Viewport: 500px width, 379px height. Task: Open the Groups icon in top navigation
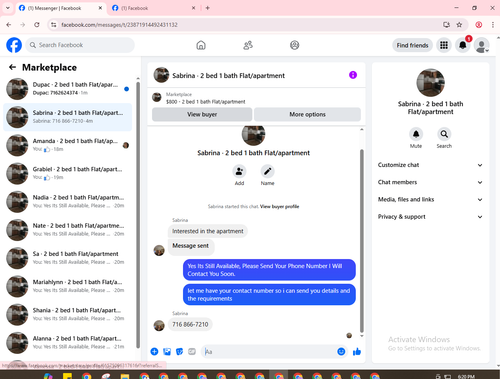(x=294, y=45)
